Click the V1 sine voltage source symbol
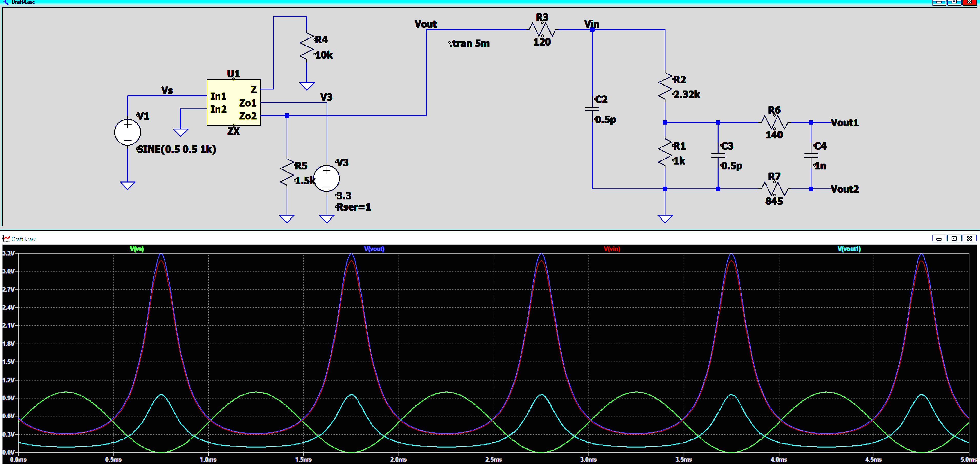Screen dimensions: 980x465 (128, 132)
